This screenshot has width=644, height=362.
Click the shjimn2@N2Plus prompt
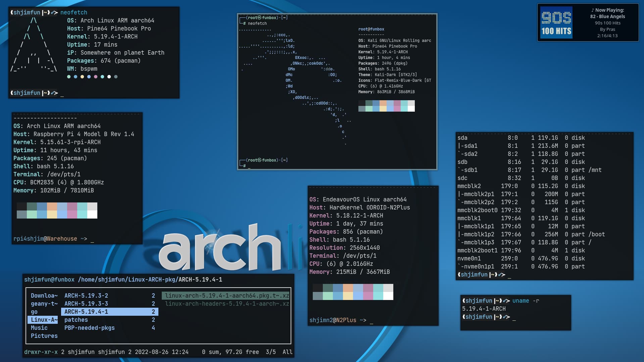pyautogui.click(x=338, y=320)
